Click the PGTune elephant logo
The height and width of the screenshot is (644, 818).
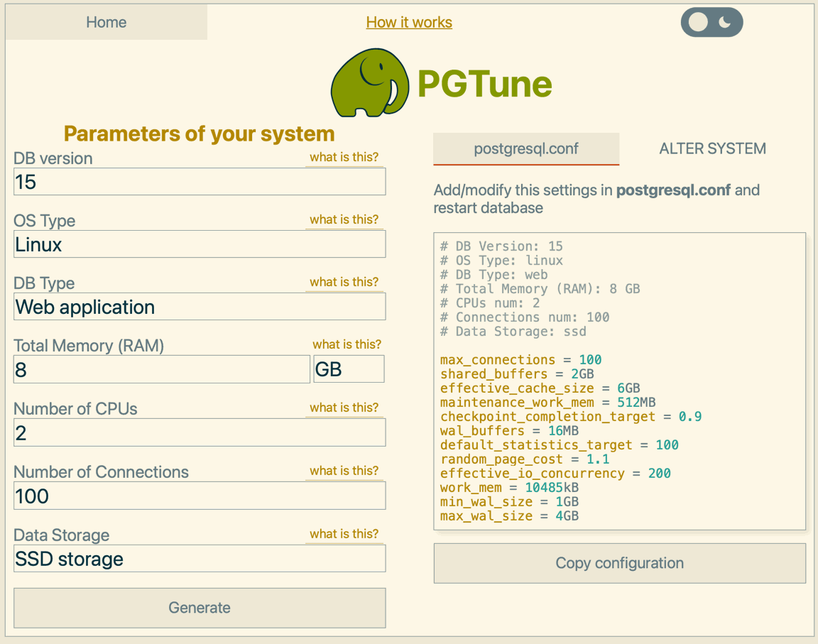point(370,83)
